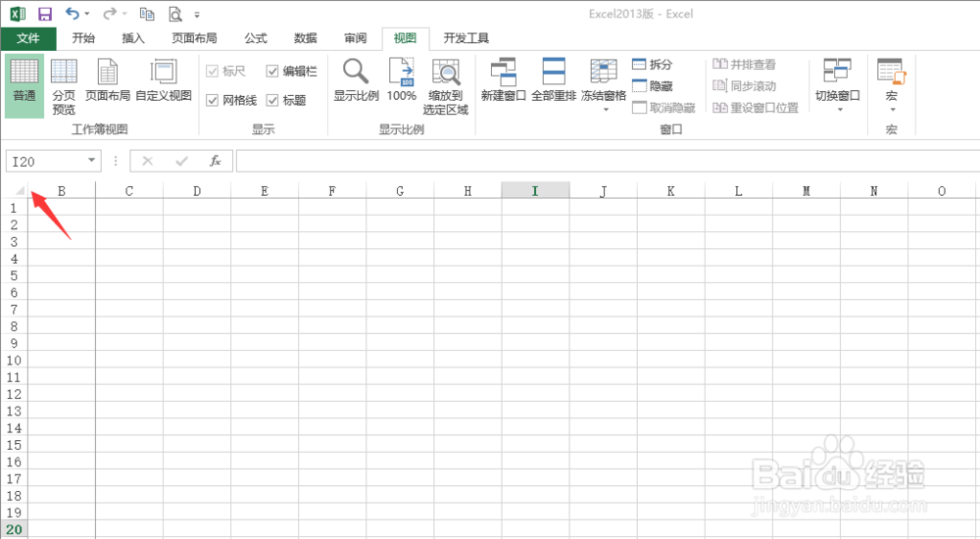Image resolution: width=980 pixels, height=539 pixels.
Task: Switch to 普通 (Normal) view
Action: pyautogui.click(x=24, y=85)
